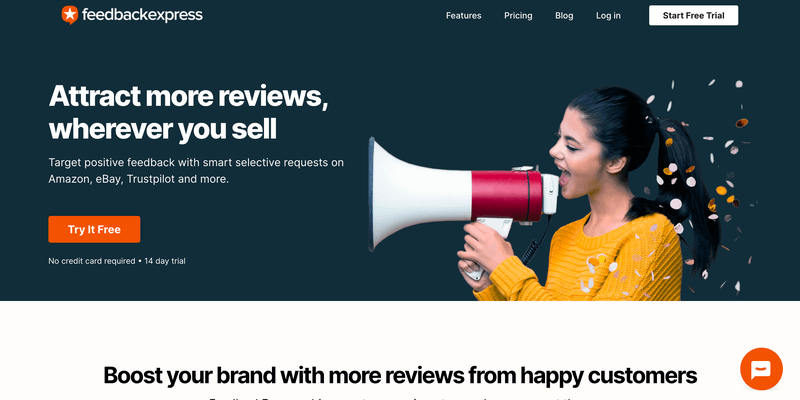This screenshot has height=400, width=800.
Task: Click the "wherever you sell" headline line
Action: pos(162,129)
